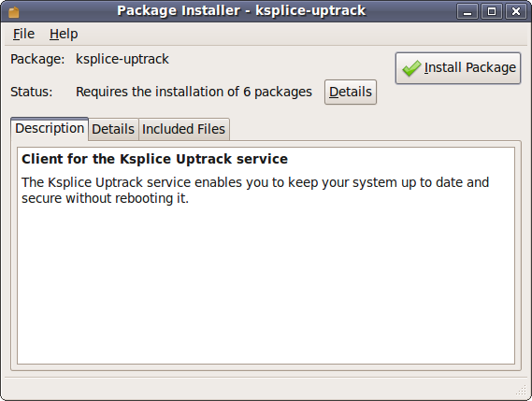The image size is (532, 401).
Task: Click the package icon in title bar
Action: [x=14, y=12]
